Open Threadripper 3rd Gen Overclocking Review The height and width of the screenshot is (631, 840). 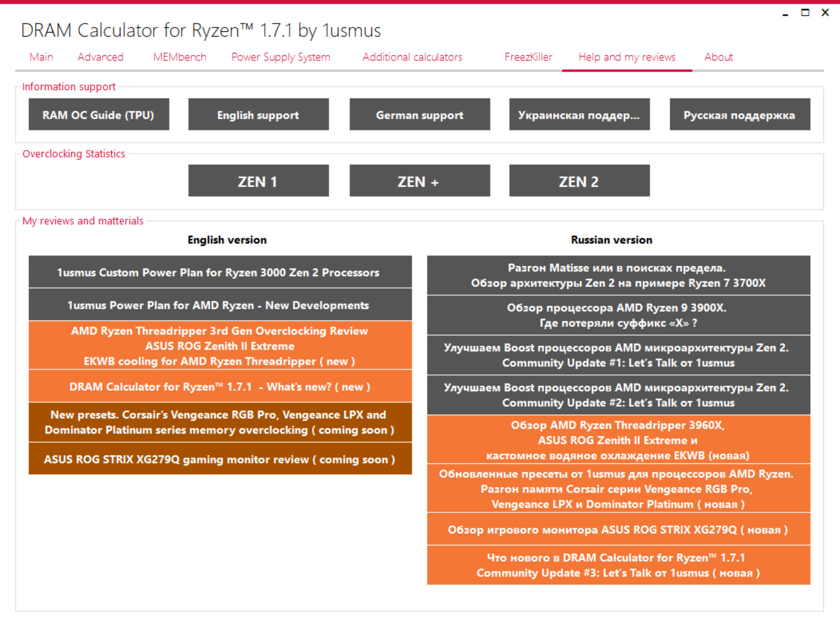[x=220, y=346]
